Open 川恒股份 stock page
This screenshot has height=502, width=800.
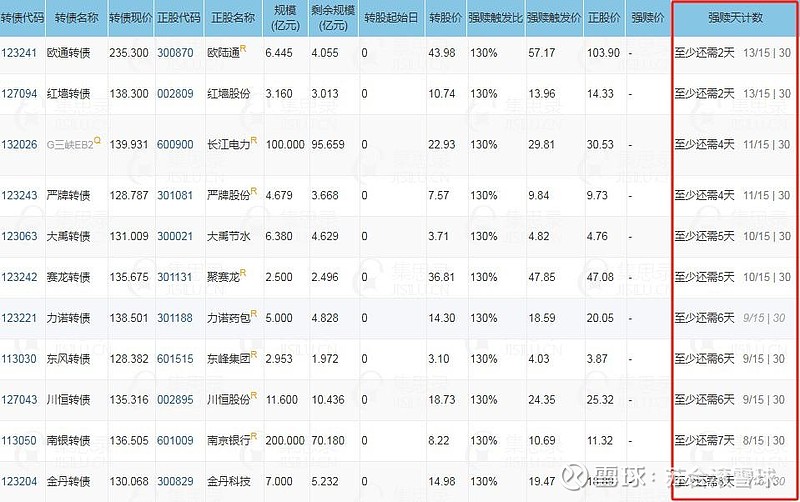tap(229, 400)
